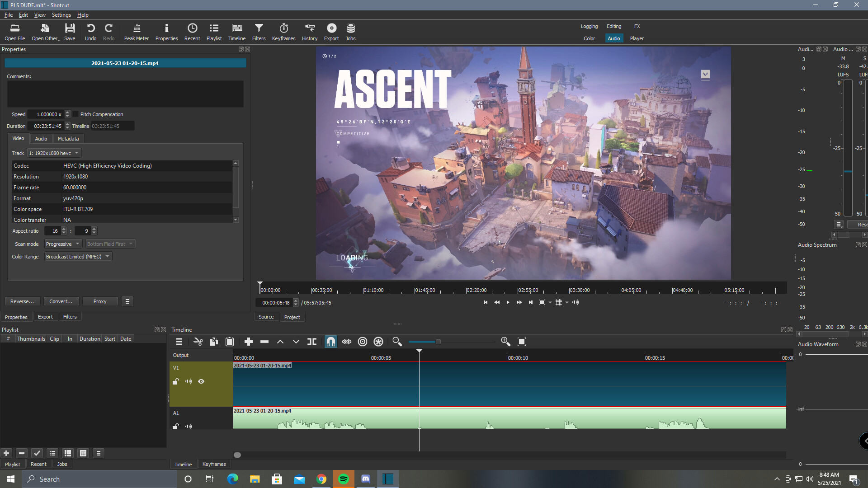Open the Jobs panel from toolbar
The image size is (868, 488).
[x=350, y=32]
